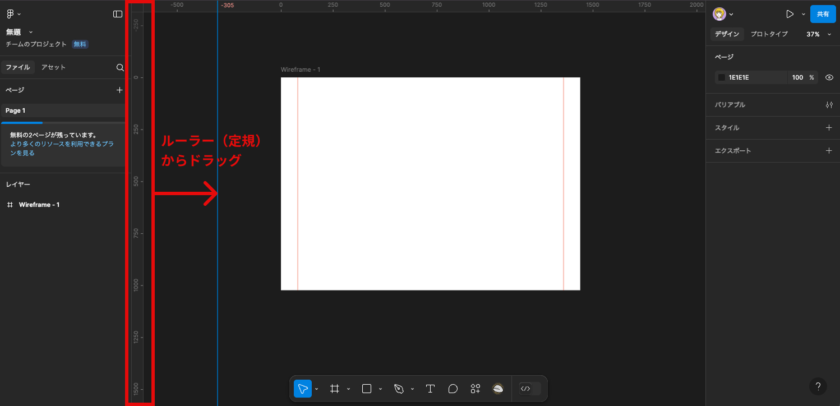Click the blue 共有 share button

[x=822, y=14]
